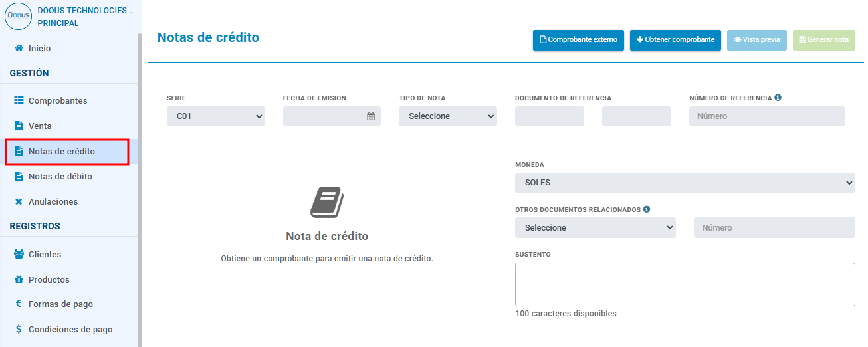Click the info icon next to Número de referencia
Image resolution: width=868 pixels, height=347 pixels.
[778, 98]
